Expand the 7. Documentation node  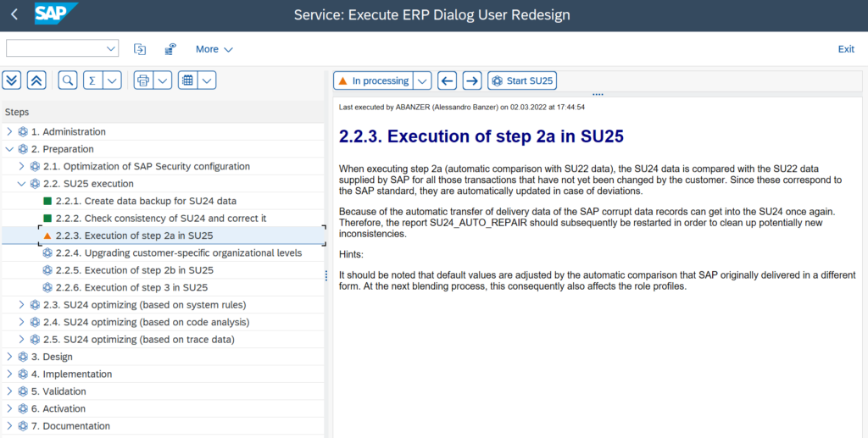(8, 426)
